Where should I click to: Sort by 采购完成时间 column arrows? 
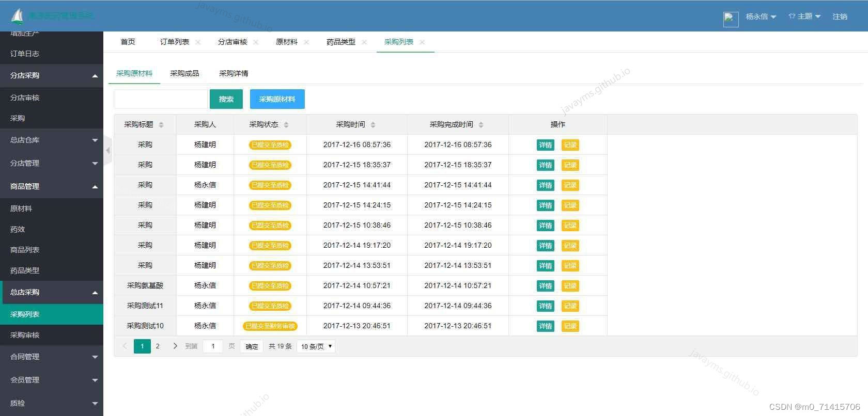point(481,125)
